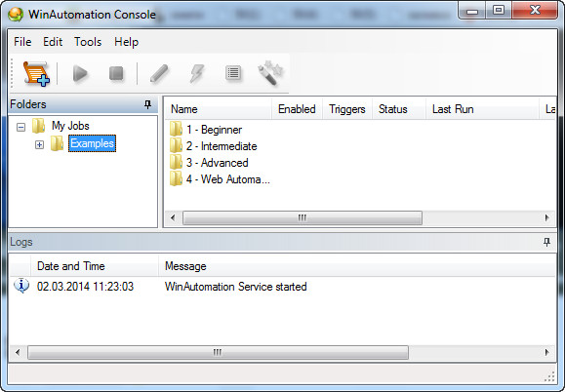
Task: Click the Logs scroll-right arrow
Action: (547, 352)
